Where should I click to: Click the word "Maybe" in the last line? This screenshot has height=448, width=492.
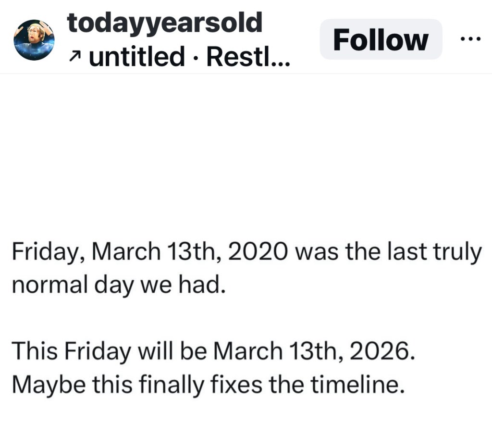(x=40, y=385)
